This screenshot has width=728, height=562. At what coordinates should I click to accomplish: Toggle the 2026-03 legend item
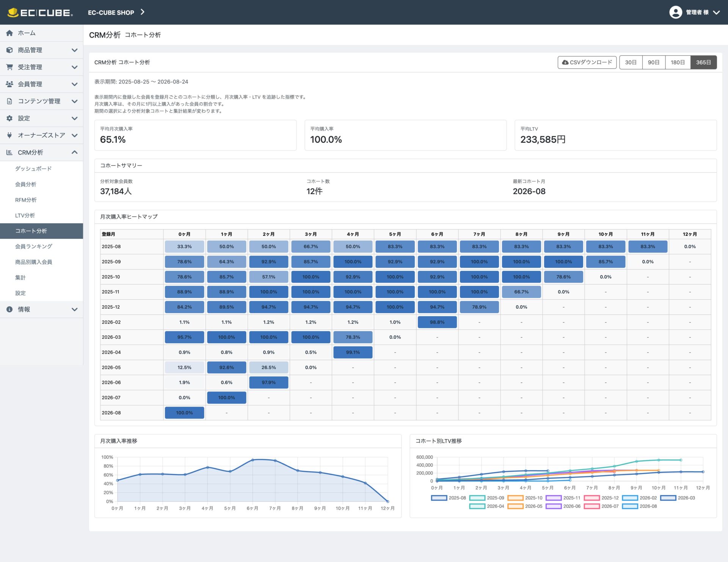coord(678,498)
